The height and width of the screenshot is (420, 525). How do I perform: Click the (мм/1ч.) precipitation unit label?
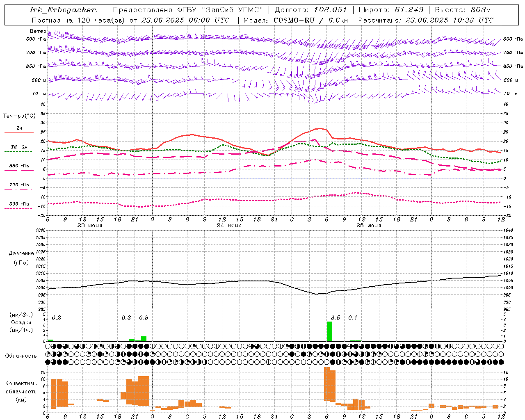click(21, 330)
